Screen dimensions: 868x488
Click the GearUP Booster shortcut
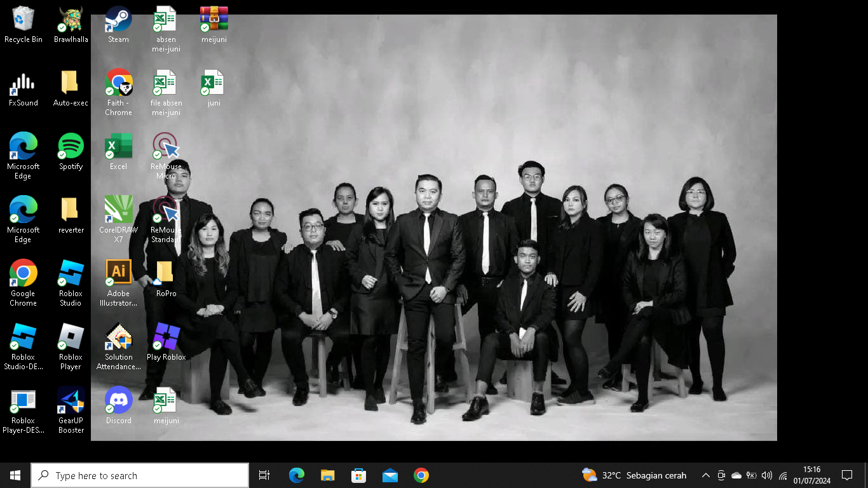[71, 410]
